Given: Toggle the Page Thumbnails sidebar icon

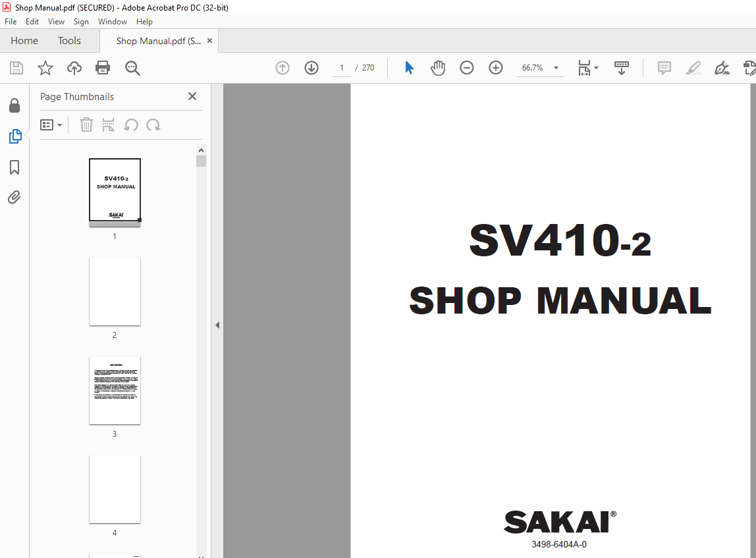Looking at the screenshot, I should coord(15,136).
